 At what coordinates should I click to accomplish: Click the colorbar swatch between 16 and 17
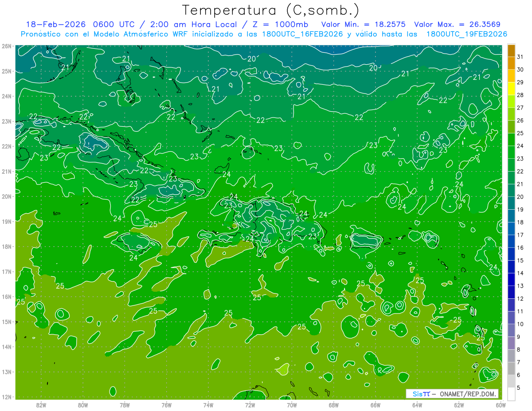[x=511, y=241]
